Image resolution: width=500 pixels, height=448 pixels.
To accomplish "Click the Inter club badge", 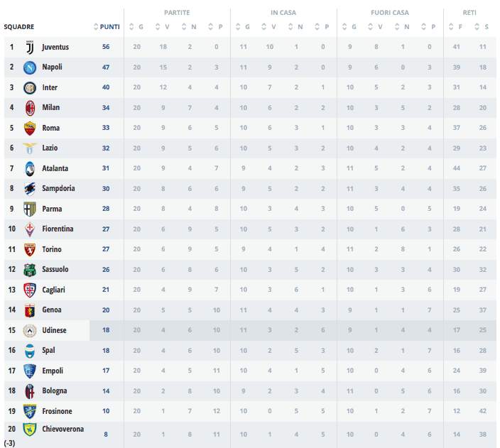I will [x=30, y=87].
